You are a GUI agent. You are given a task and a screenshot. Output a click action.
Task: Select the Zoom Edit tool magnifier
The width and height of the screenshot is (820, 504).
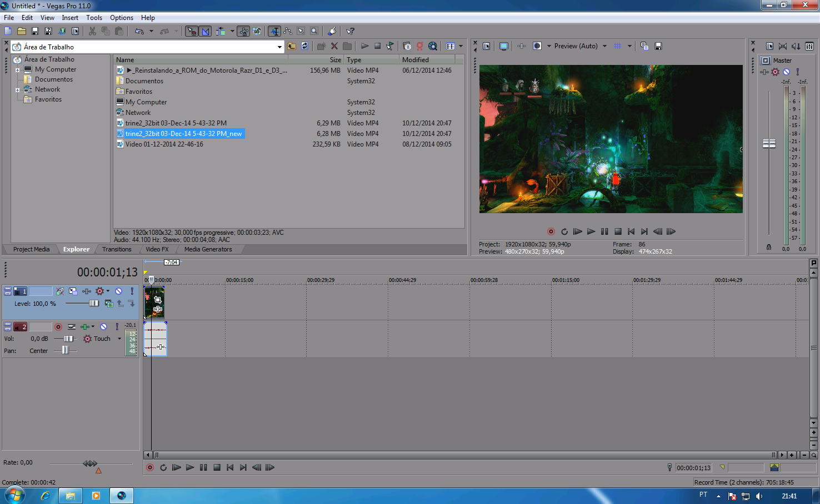(x=314, y=31)
